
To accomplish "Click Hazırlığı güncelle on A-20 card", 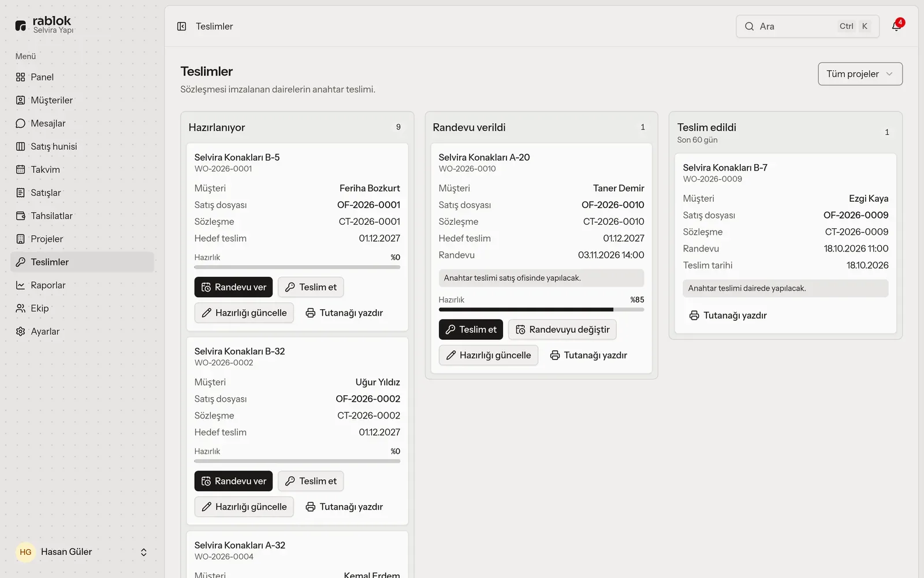I will tap(489, 355).
